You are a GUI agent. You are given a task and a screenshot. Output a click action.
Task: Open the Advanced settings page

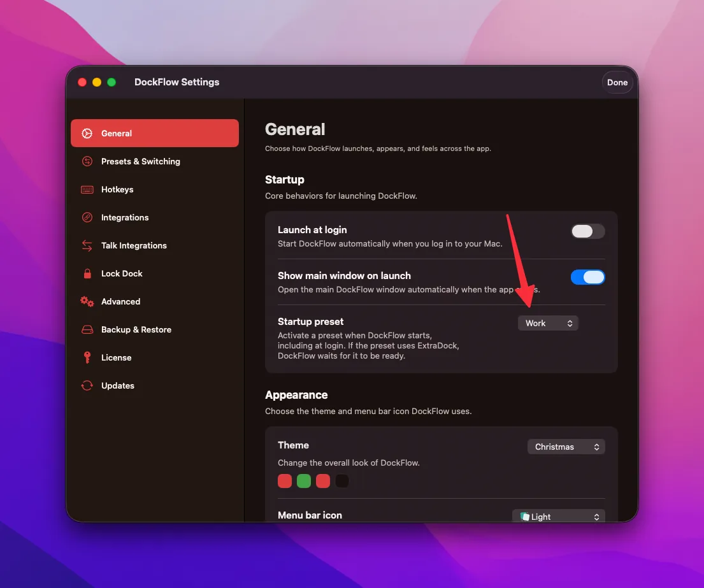coord(154,301)
